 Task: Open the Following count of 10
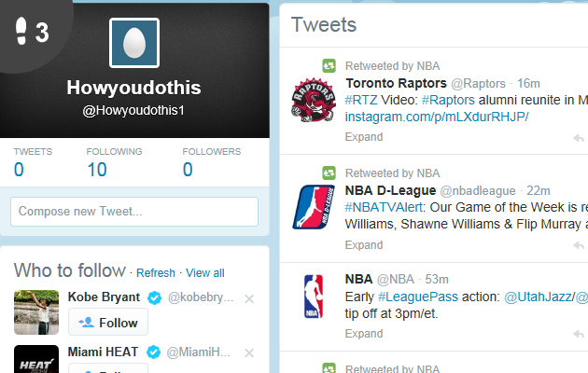pos(97,170)
